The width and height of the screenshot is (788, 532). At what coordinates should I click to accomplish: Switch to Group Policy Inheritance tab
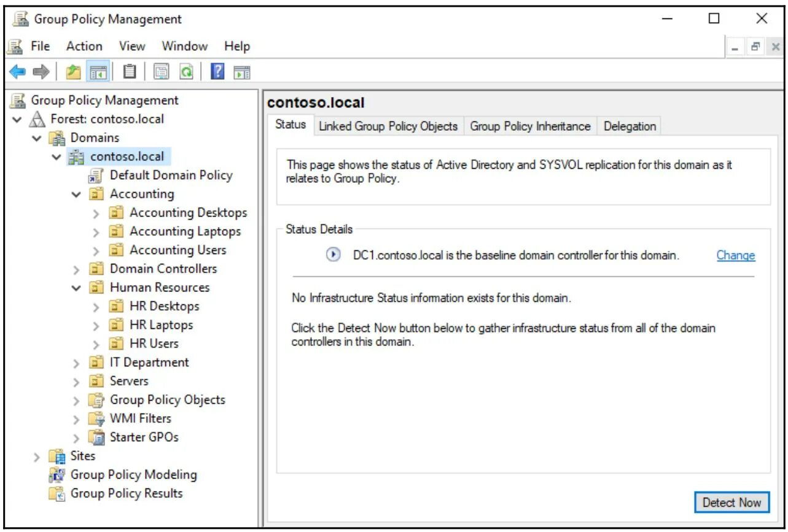pos(530,126)
